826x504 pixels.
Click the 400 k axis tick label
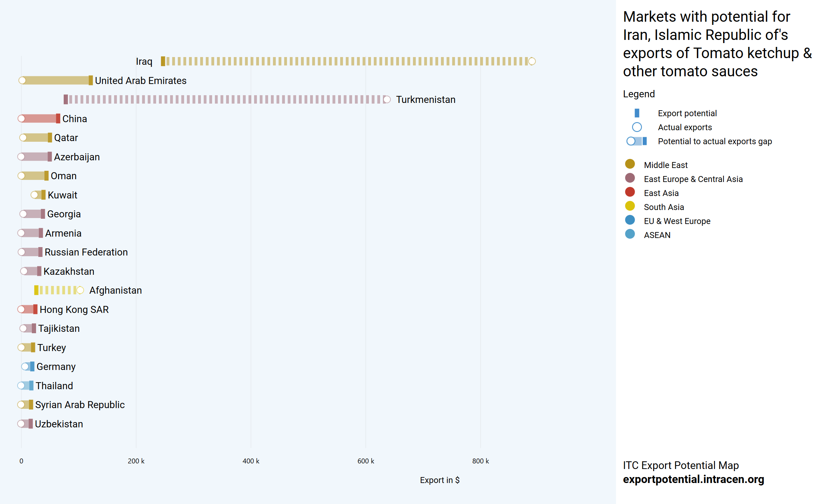coord(251,461)
